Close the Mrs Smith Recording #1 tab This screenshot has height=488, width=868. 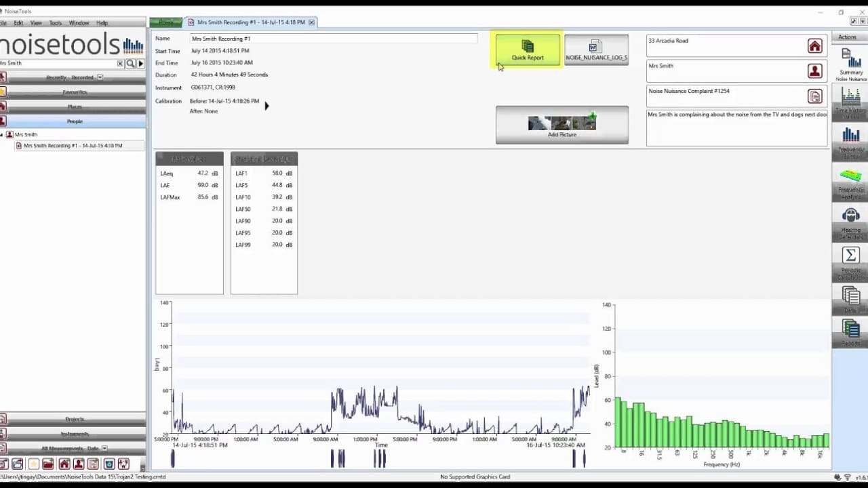[311, 22]
